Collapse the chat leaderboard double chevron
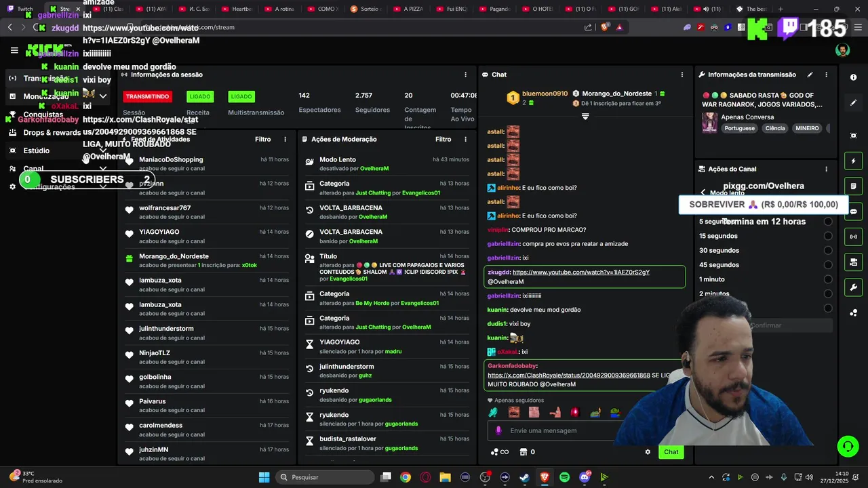 click(x=585, y=117)
